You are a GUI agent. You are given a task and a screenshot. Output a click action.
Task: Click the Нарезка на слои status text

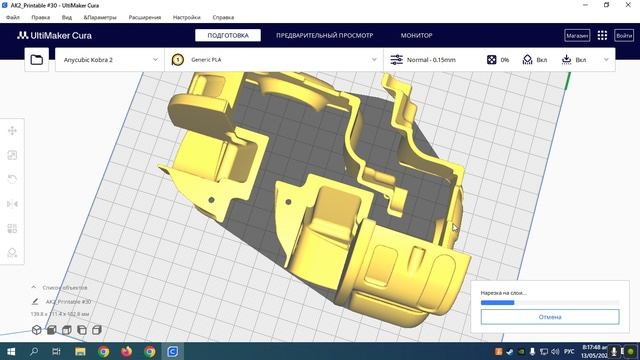tap(504, 293)
